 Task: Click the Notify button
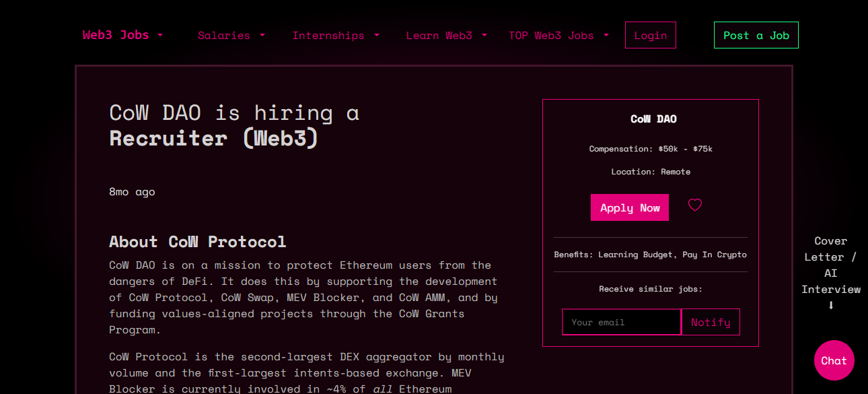click(711, 322)
